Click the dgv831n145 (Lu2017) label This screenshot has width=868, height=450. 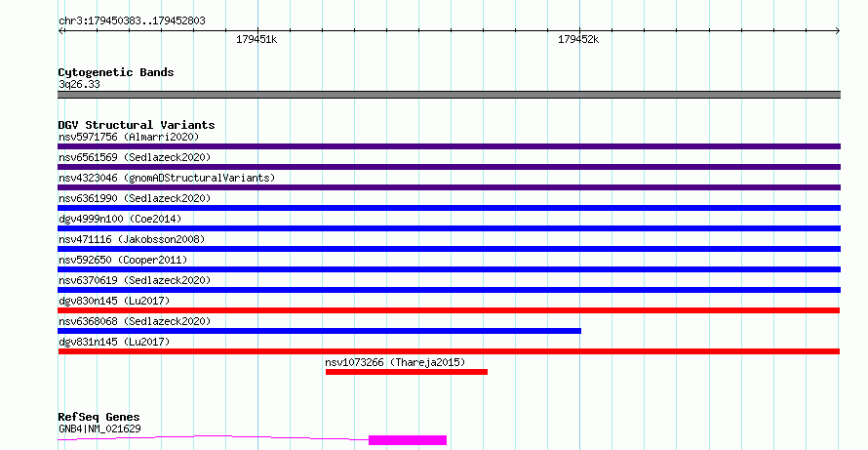pyautogui.click(x=114, y=342)
